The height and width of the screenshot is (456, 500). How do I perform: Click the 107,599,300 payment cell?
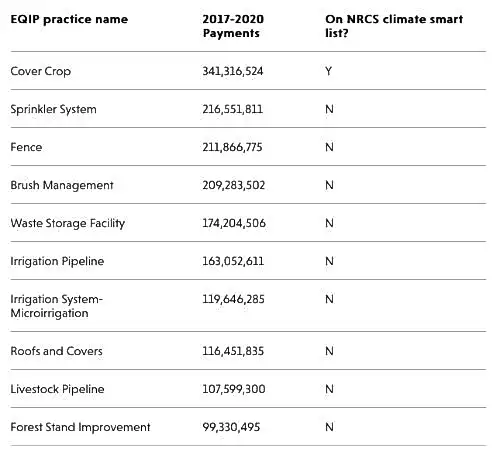pos(234,389)
